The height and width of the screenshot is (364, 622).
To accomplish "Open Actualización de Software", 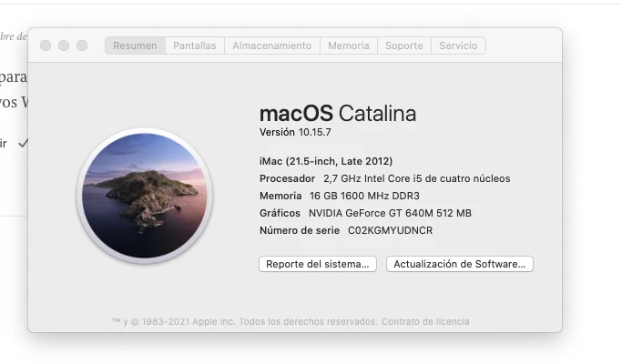I will [x=460, y=264].
